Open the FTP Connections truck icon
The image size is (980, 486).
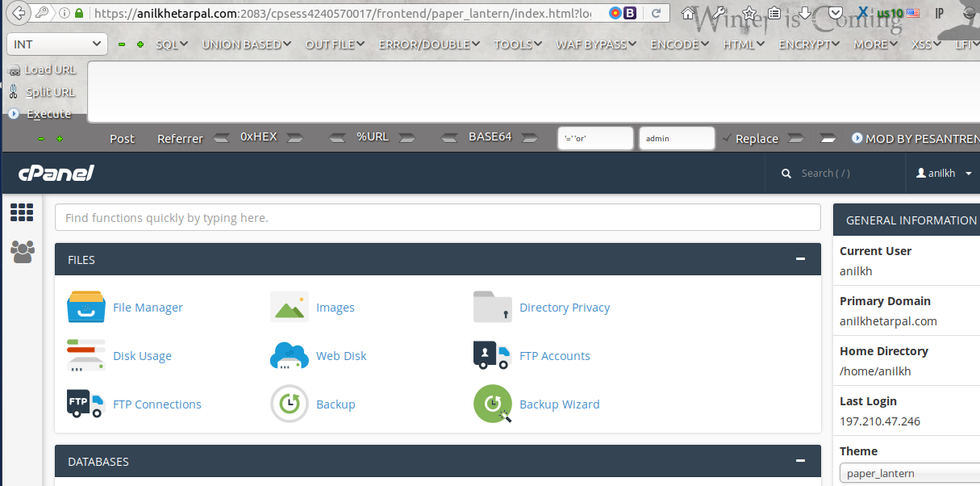click(86, 404)
